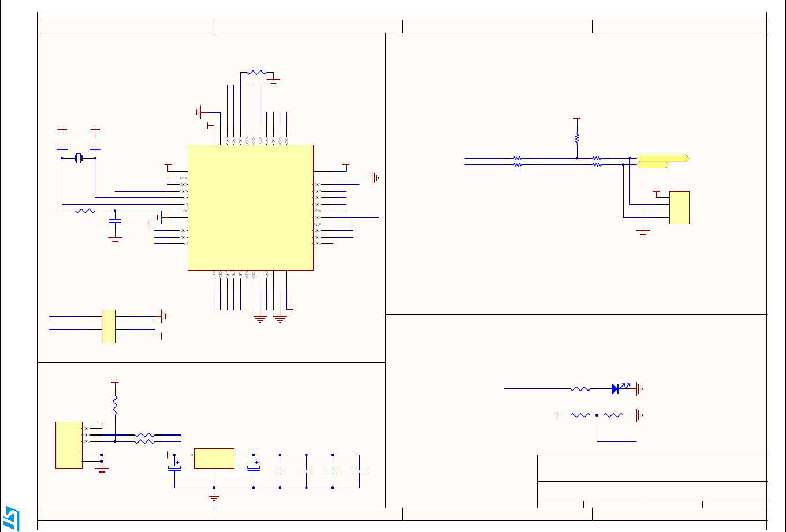Image resolution: width=786 pixels, height=532 pixels.
Task: Select the ground symbol beneath the voltage regulator
Action: pos(214,496)
